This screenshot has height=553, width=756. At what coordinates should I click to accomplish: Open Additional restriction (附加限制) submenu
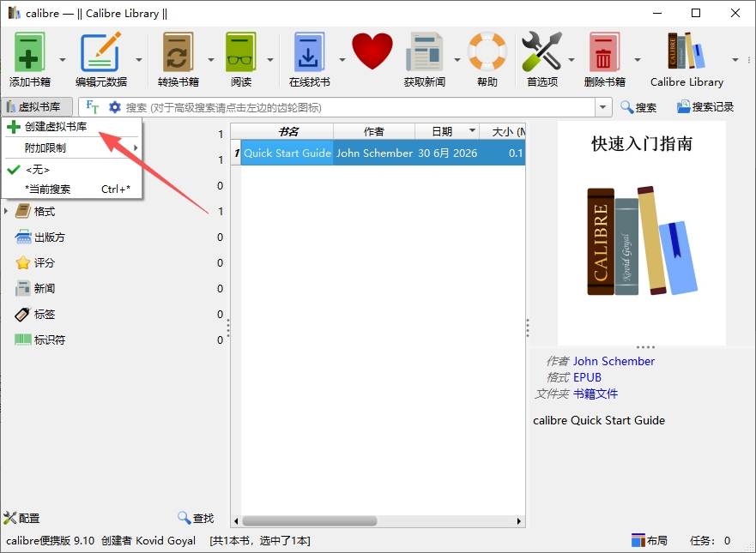tap(71, 147)
